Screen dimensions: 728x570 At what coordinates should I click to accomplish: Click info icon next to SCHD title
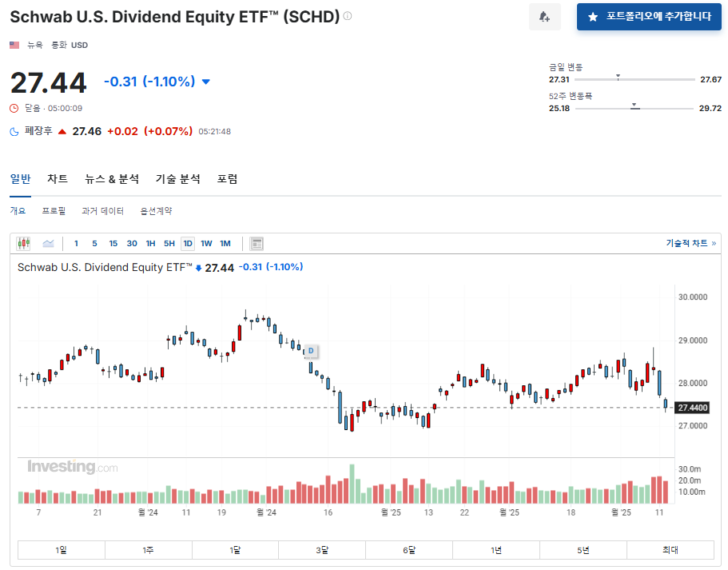(348, 16)
